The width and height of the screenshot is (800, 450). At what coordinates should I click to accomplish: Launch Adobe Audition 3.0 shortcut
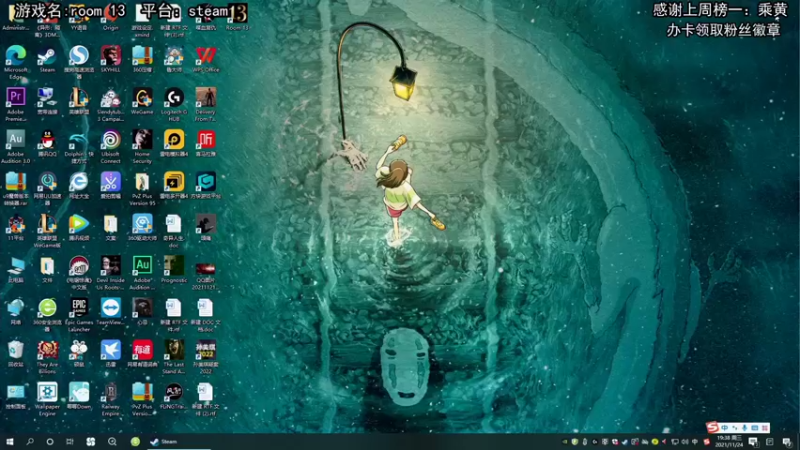pyautogui.click(x=16, y=142)
